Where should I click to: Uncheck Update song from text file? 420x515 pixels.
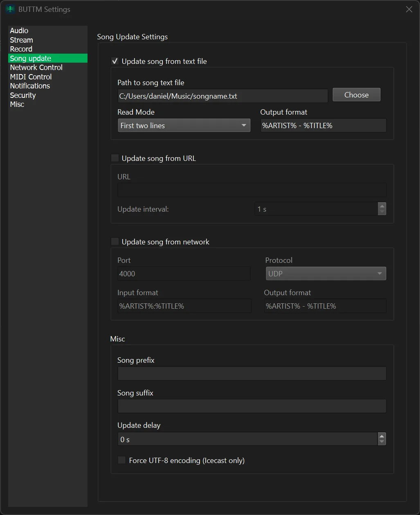115,61
